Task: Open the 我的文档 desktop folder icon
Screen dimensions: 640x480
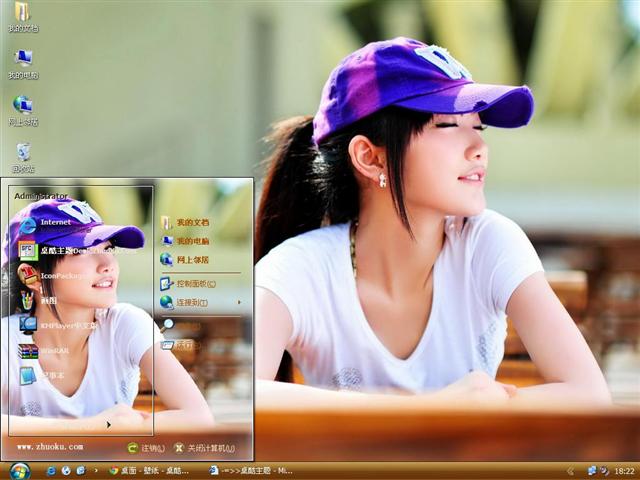Action: pos(23,16)
